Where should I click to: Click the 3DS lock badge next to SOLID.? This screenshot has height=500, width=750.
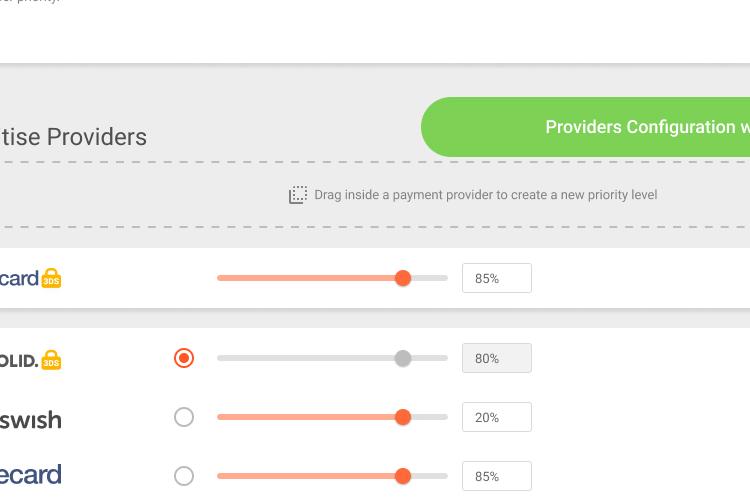point(51,360)
